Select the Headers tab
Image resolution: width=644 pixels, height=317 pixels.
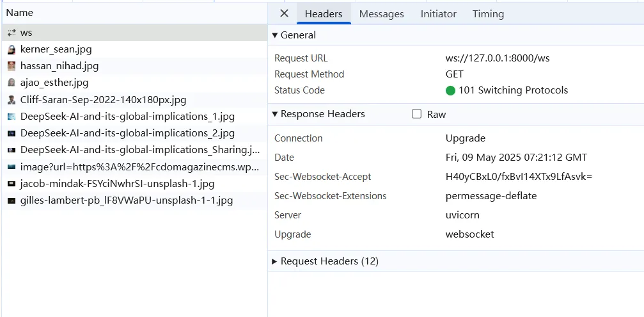pyautogui.click(x=324, y=14)
